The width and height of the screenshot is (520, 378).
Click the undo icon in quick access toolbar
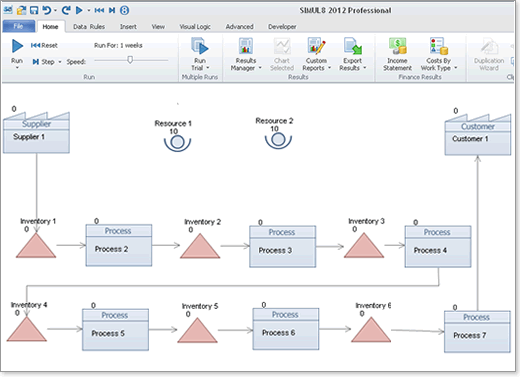click(47, 10)
